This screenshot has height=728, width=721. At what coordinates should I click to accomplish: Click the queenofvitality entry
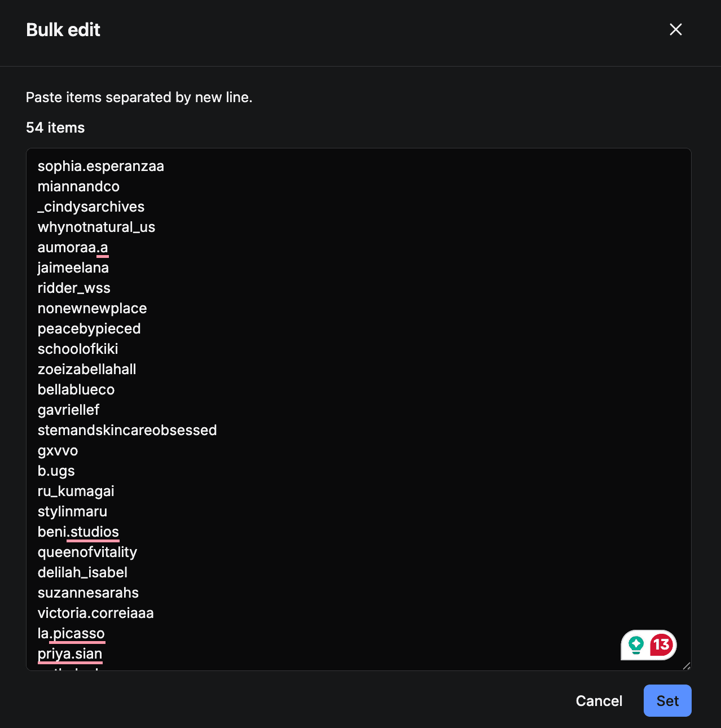[87, 552]
